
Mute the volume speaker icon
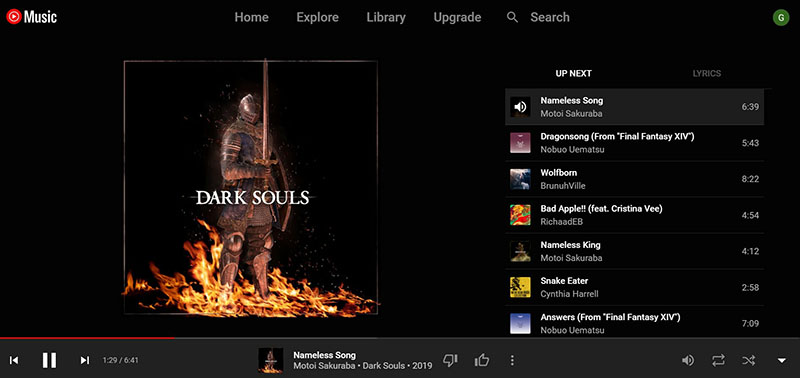tap(688, 361)
